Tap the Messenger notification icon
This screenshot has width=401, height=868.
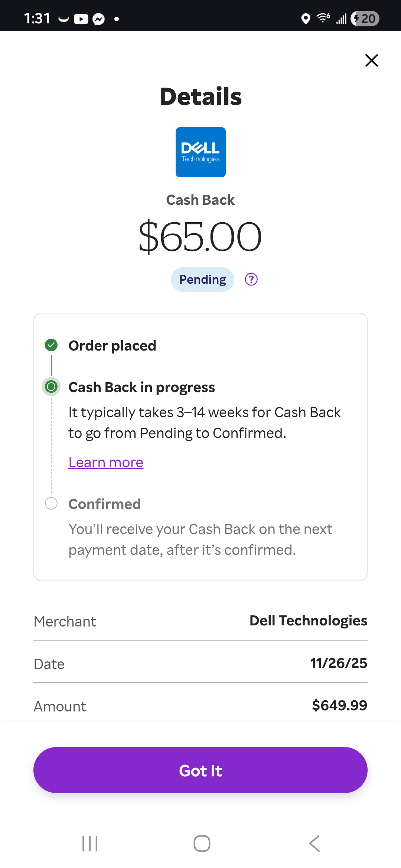tap(98, 19)
